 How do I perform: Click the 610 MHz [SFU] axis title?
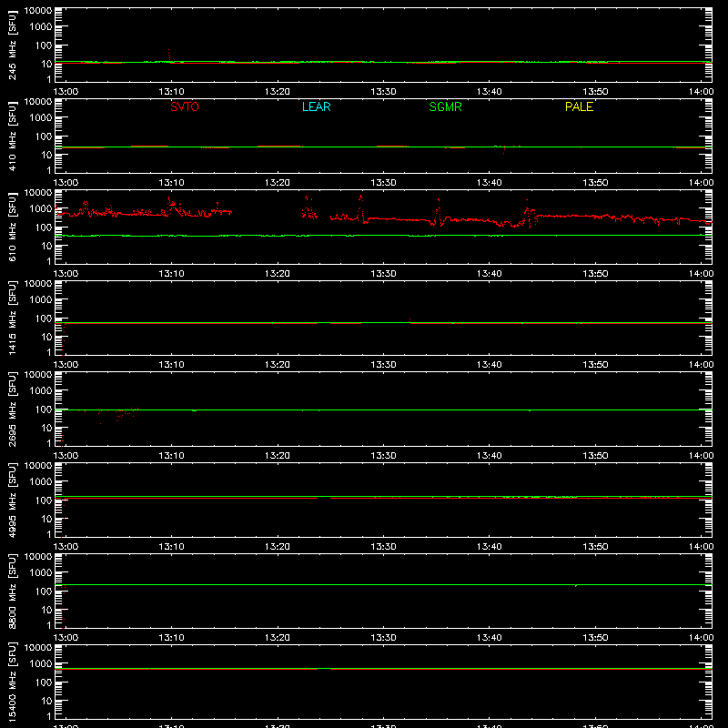[x=12, y=227]
